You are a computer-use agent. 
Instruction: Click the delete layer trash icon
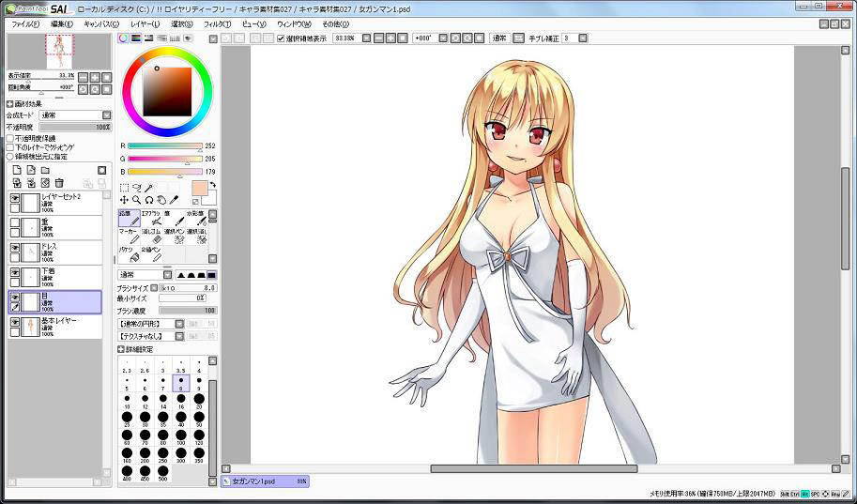click(x=58, y=183)
